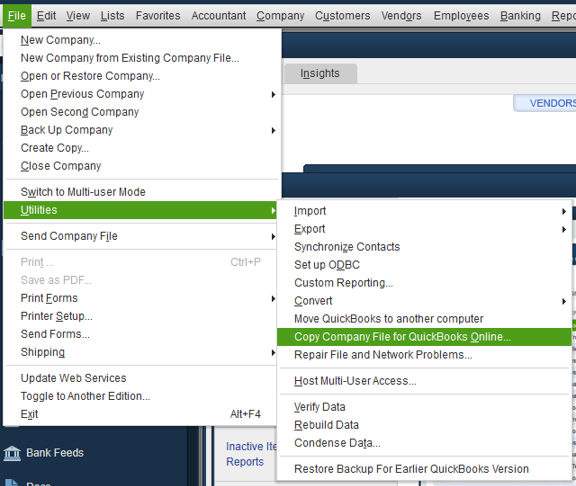This screenshot has width=576, height=486.
Task: Open Custom Reporting...
Action: [424, 283]
